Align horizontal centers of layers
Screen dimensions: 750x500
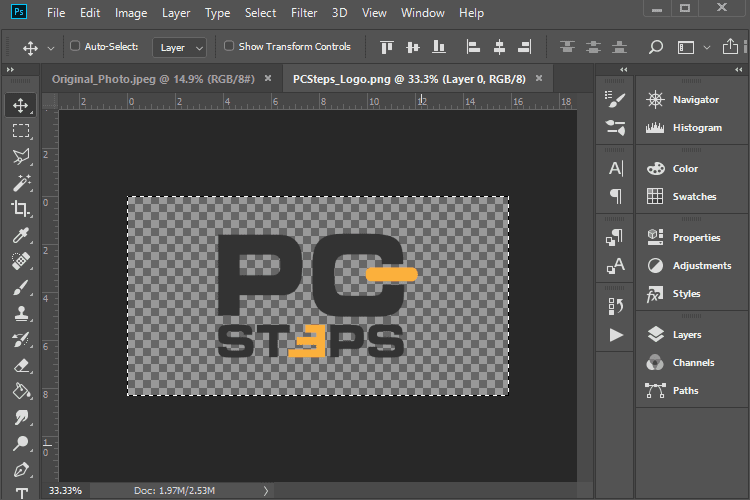point(499,47)
